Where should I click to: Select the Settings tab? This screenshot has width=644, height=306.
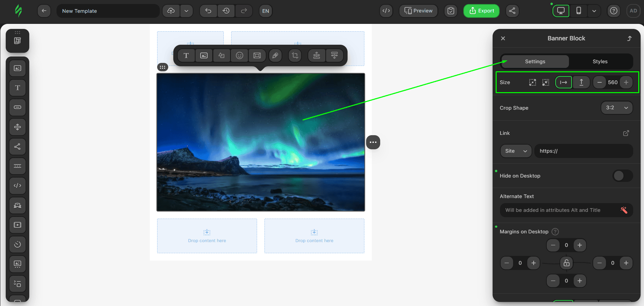click(x=535, y=62)
